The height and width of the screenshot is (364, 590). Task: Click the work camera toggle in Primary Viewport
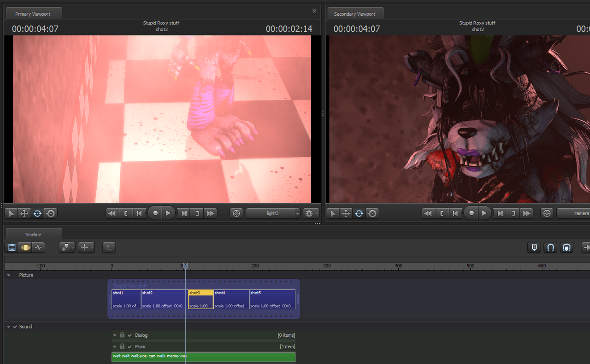pyautogui.click(x=236, y=213)
